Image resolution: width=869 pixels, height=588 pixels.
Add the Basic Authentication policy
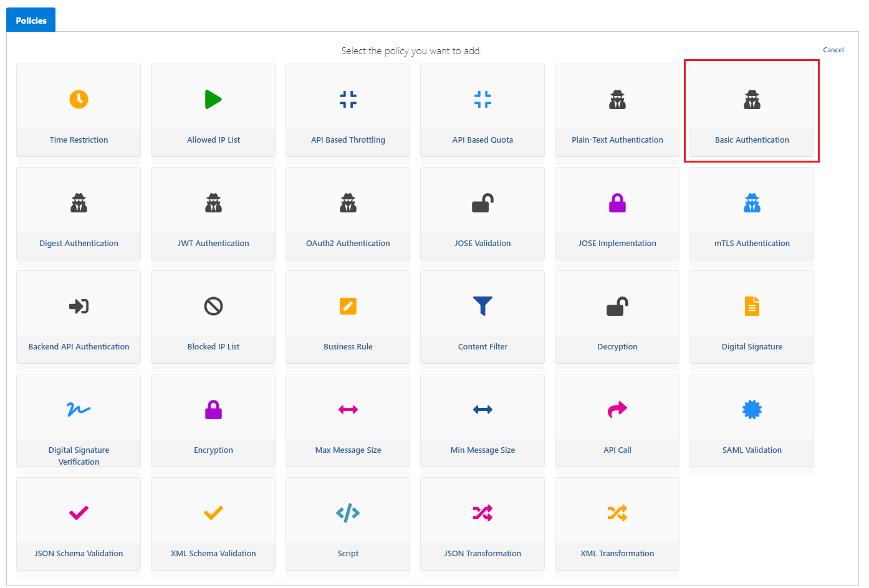[752, 111]
